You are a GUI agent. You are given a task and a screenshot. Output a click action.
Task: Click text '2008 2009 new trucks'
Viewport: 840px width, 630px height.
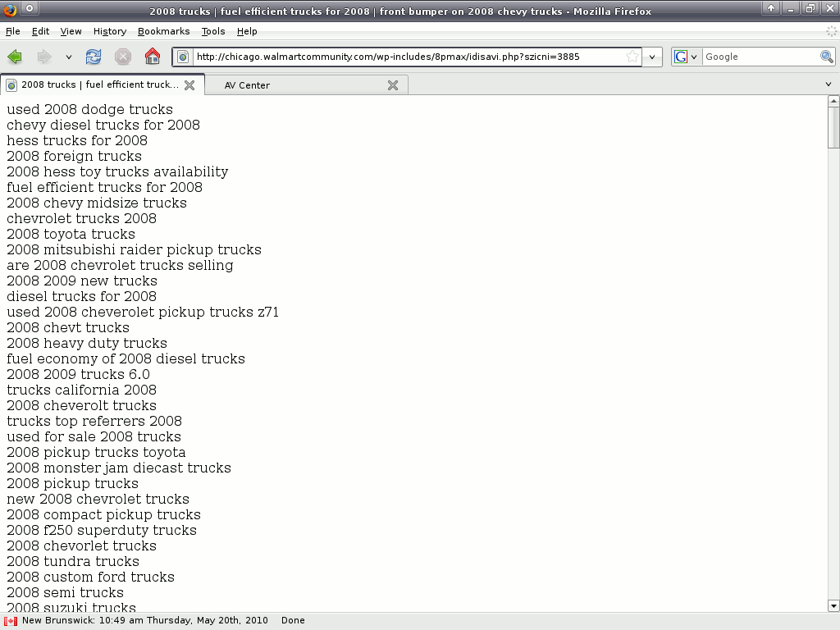coord(82,281)
